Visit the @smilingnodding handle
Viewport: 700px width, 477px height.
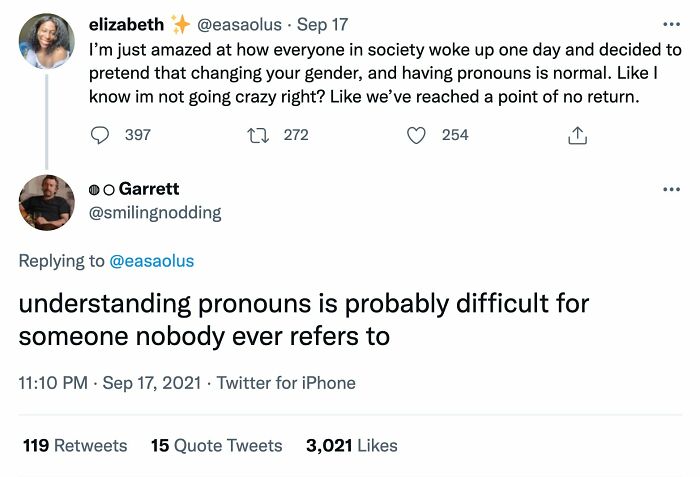click(155, 212)
